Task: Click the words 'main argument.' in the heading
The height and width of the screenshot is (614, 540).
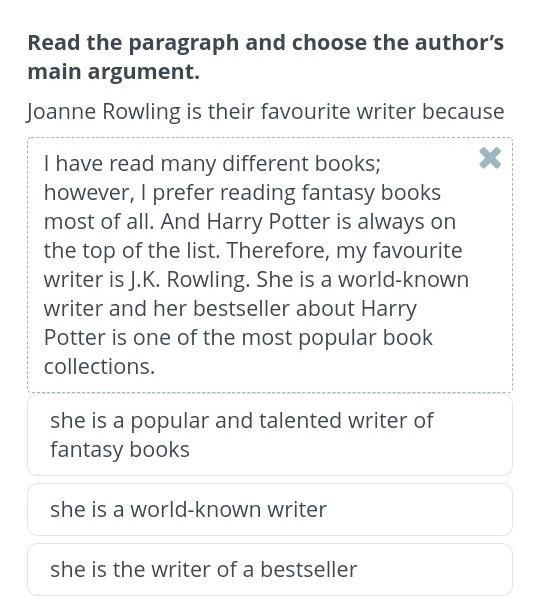Action: pyautogui.click(x=114, y=72)
